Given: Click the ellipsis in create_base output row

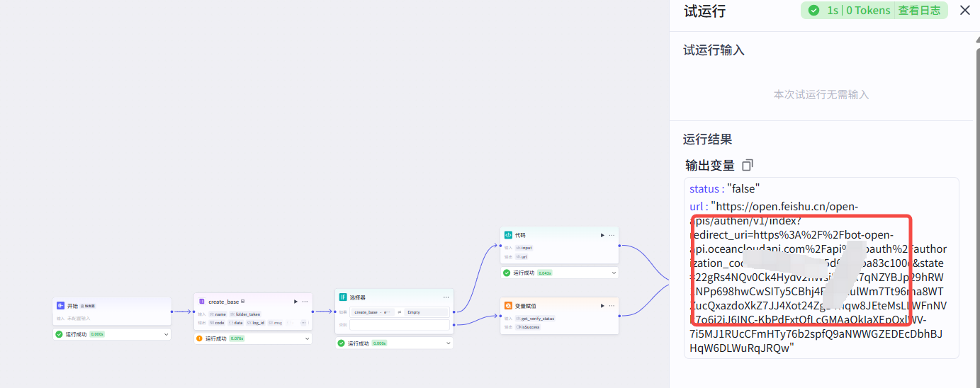Looking at the screenshot, I should [303, 322].
